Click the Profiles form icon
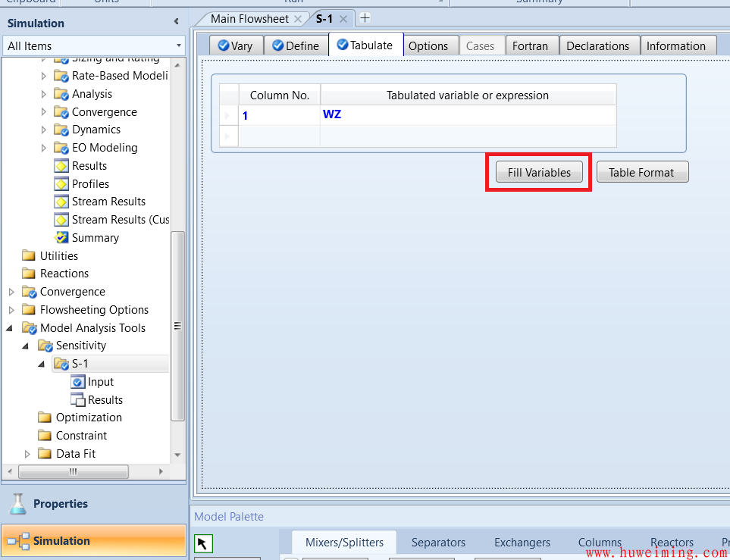 61,184
